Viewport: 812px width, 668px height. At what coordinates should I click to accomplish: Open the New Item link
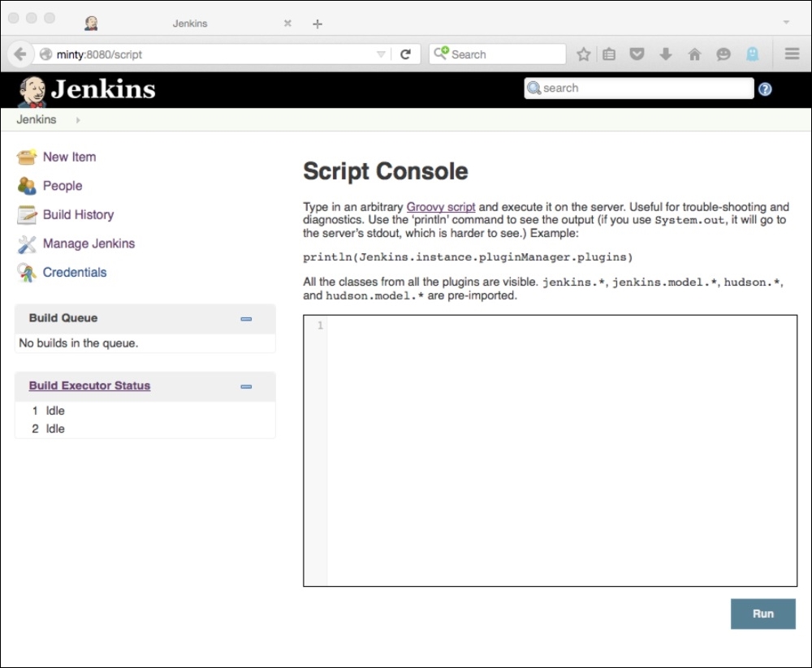[x=69, y=157]
